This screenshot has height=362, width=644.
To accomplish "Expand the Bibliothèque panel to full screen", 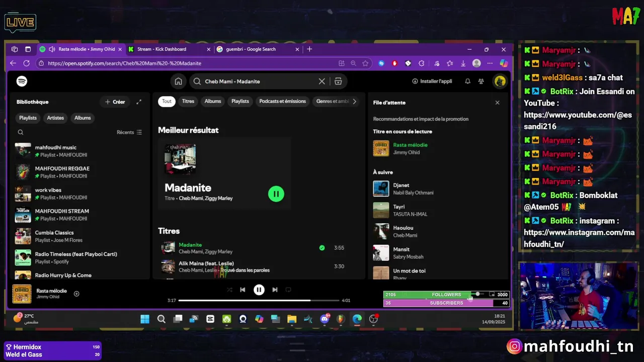I will pos(139,102).
